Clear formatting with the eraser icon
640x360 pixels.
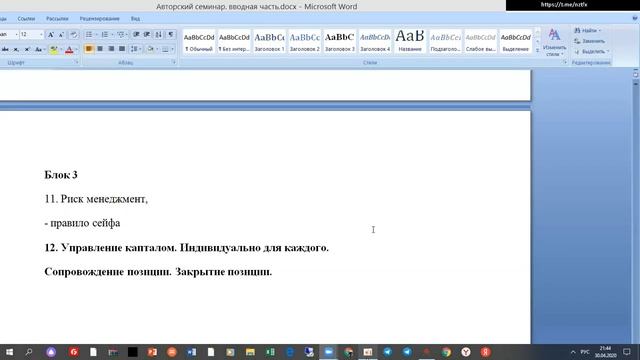click(73, 35)
